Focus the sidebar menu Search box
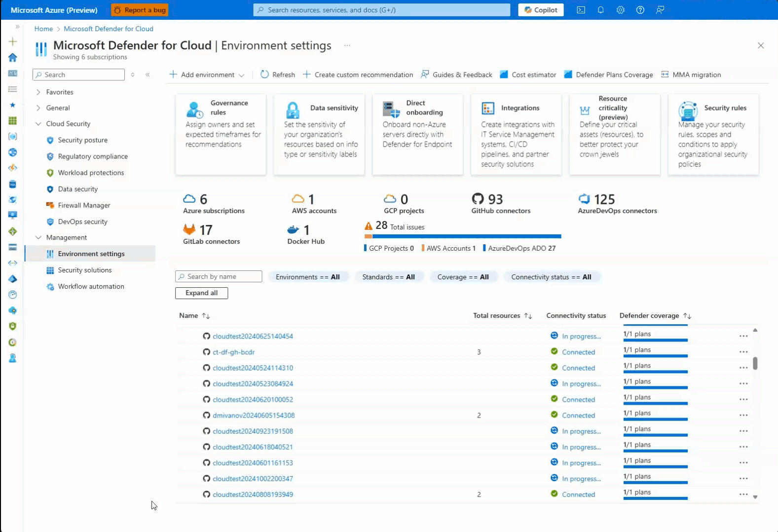This screenshot has width=778, height=532. [x=78, y=75]
